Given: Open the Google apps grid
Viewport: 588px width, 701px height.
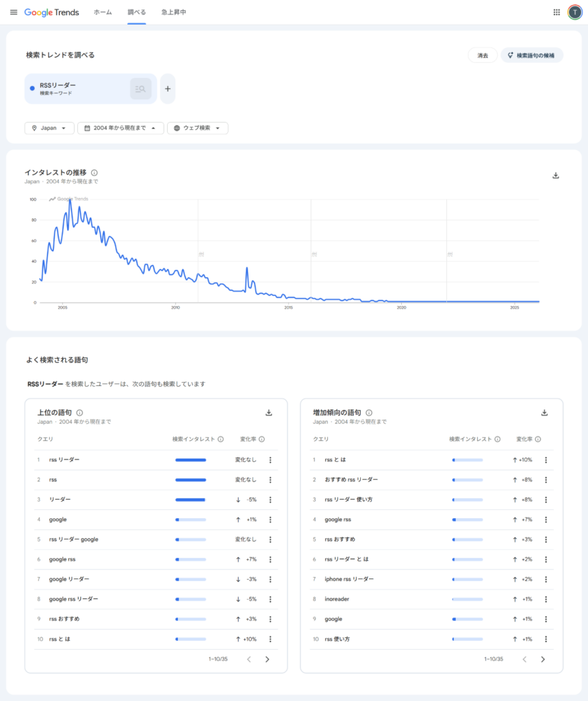Looking at the screenshot, I should (557, 12).
